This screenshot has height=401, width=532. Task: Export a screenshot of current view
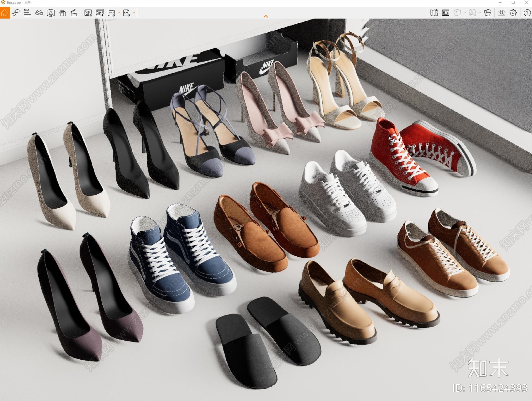[88, 13]
